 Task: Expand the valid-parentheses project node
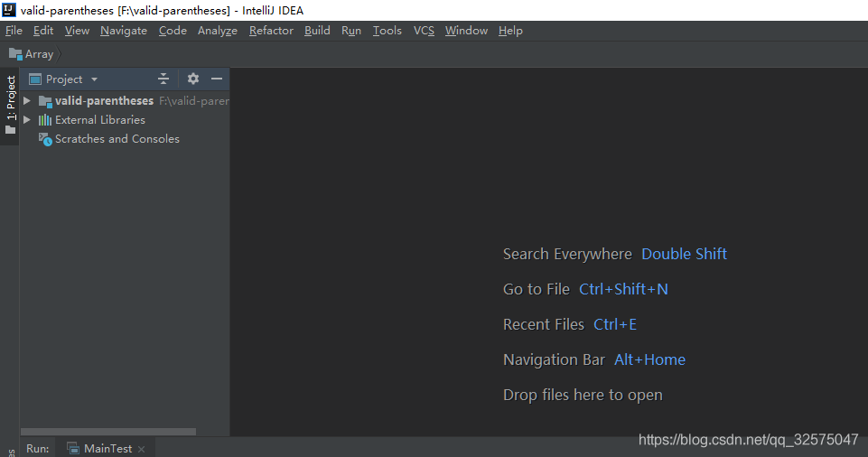point(26,100)
